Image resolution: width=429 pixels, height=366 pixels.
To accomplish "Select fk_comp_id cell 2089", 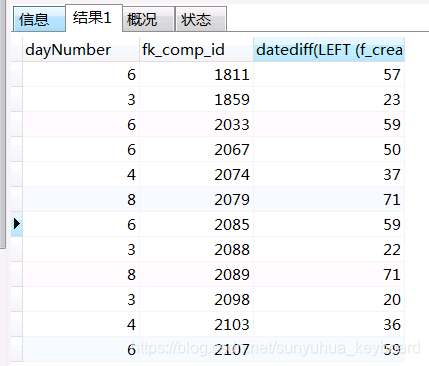I will 196,274.
